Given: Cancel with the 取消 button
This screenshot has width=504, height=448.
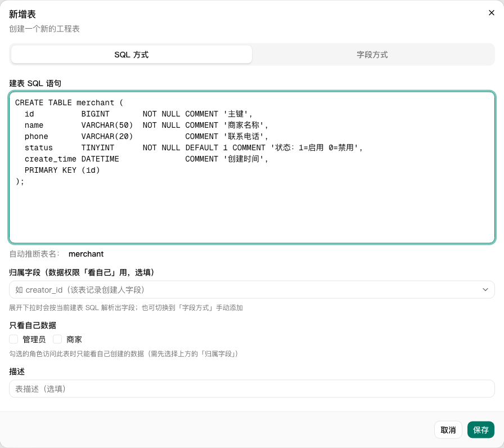Looking at the screenshot, I should [448, 429].
